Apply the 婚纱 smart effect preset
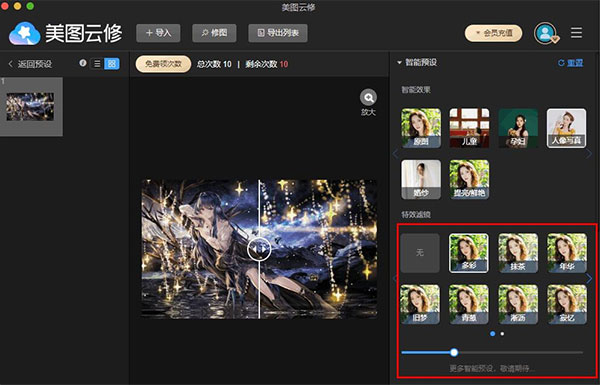The width and height of the screenshot is (600, 385). click(x=421, y=179)
